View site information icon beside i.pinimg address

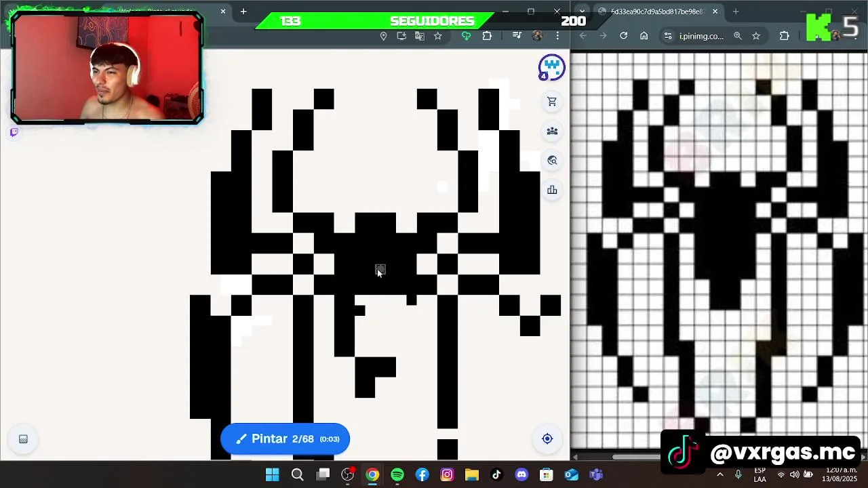668,36
